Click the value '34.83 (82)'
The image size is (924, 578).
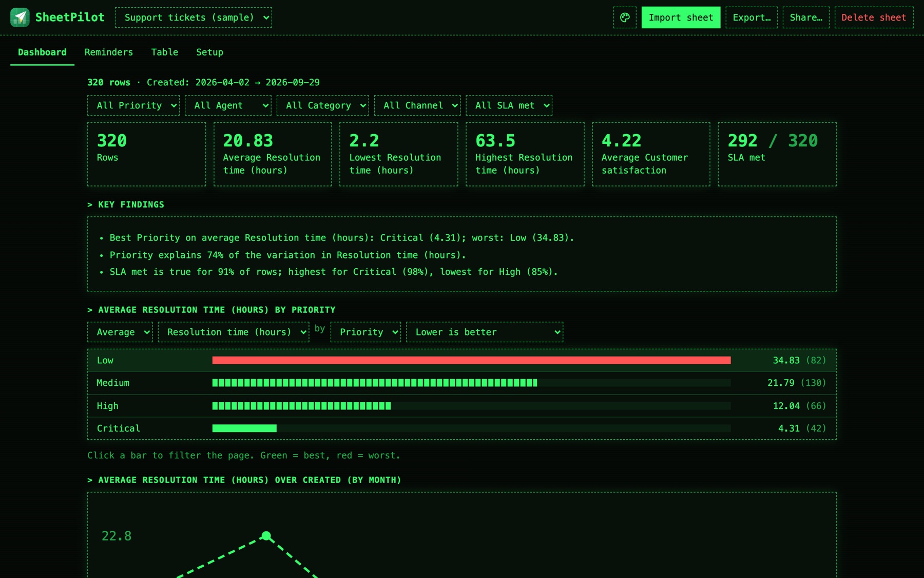tap(799, 360)
